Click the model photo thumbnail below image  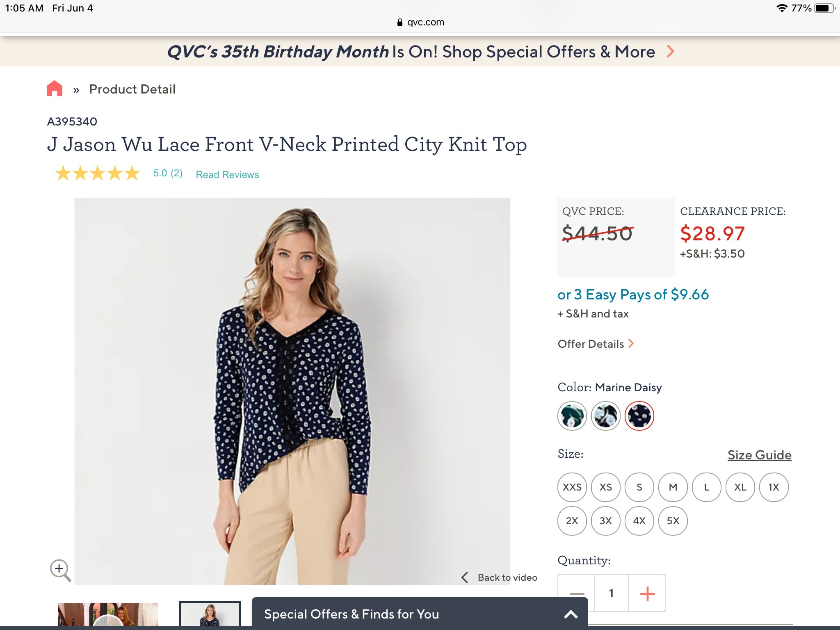coord(210,614)
